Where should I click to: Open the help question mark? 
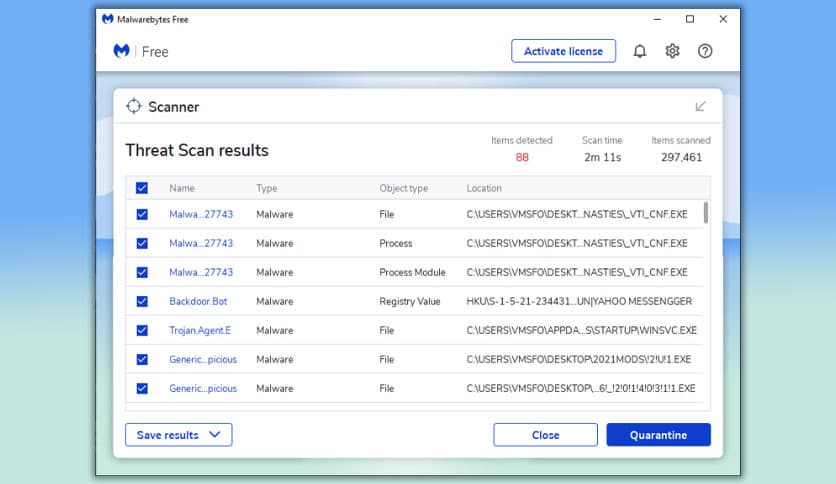(x=705, y=51)
